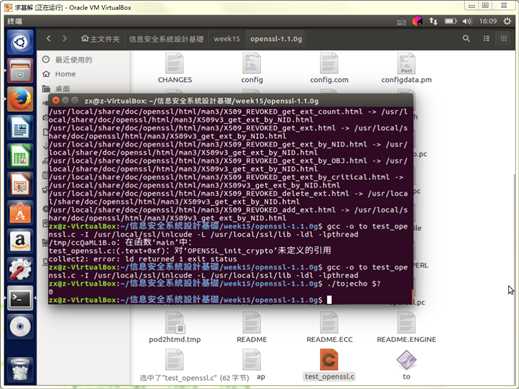Open the clock showing 16:09
Image resolution: width=519 pixels, height=389 pixels.
[488, 21]
